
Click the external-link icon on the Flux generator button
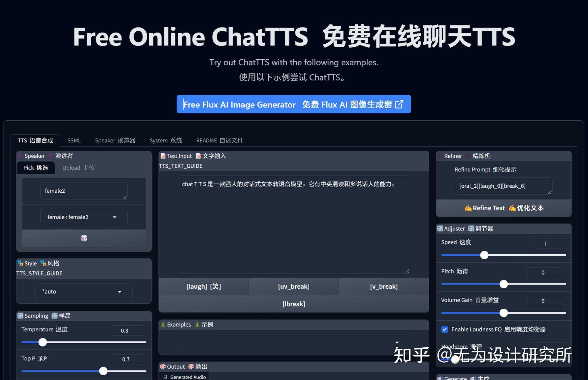399,104
